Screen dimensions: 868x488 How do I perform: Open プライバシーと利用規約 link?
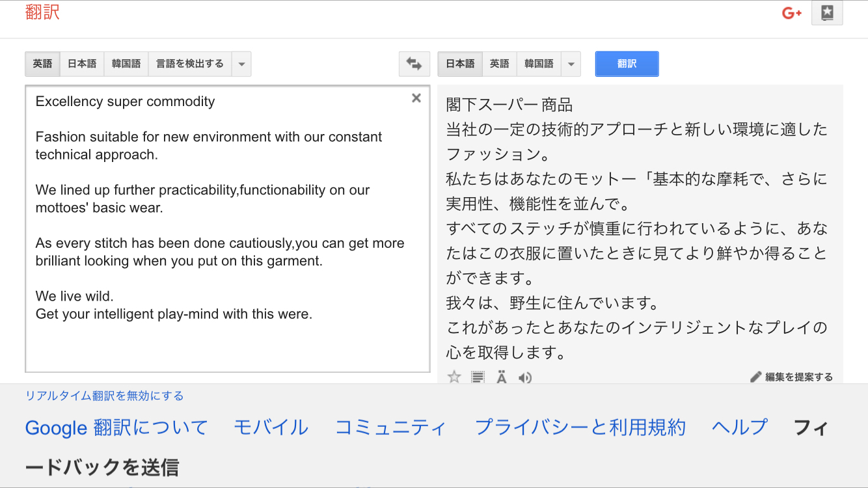[580, 427]
